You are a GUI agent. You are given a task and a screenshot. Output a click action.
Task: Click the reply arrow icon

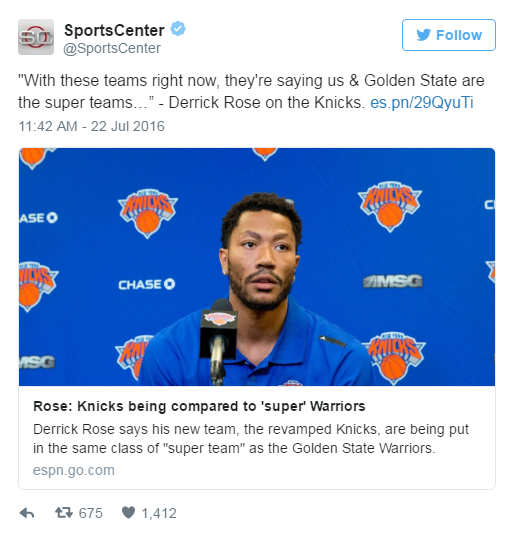pyautogui.click(x=27, y=513)
